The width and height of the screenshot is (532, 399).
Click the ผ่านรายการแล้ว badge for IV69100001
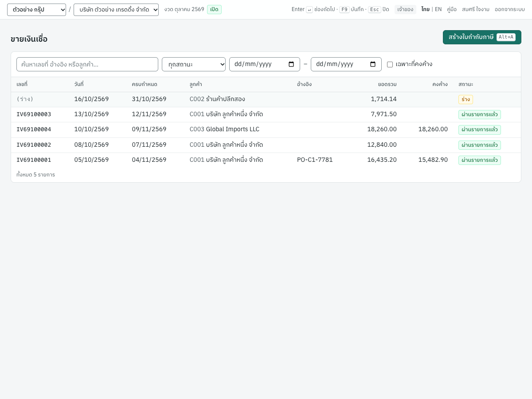[480, 160]
